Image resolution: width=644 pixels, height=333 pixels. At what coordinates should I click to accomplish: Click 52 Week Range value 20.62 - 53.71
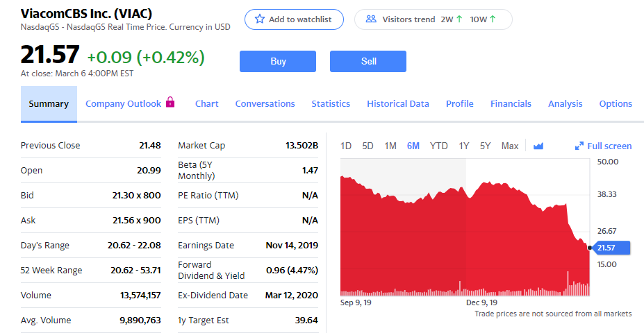[135, 271]
